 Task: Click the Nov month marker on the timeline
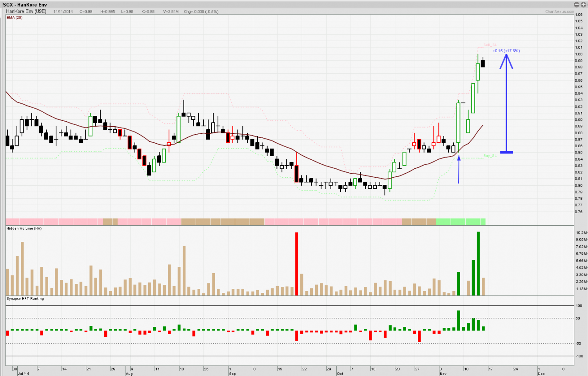click(443, 374)
